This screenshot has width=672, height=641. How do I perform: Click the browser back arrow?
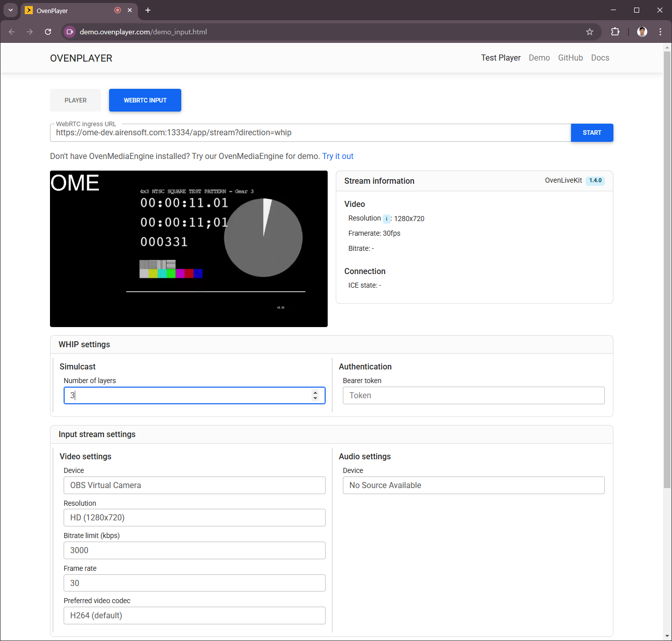click(x=12, y=32)
